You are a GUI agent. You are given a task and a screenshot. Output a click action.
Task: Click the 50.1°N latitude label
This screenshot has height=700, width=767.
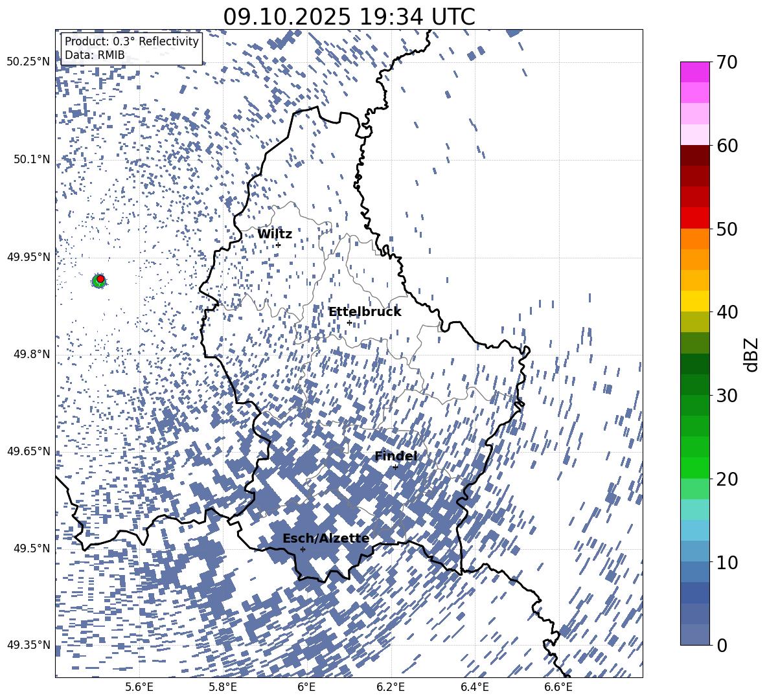click(31, 160)
